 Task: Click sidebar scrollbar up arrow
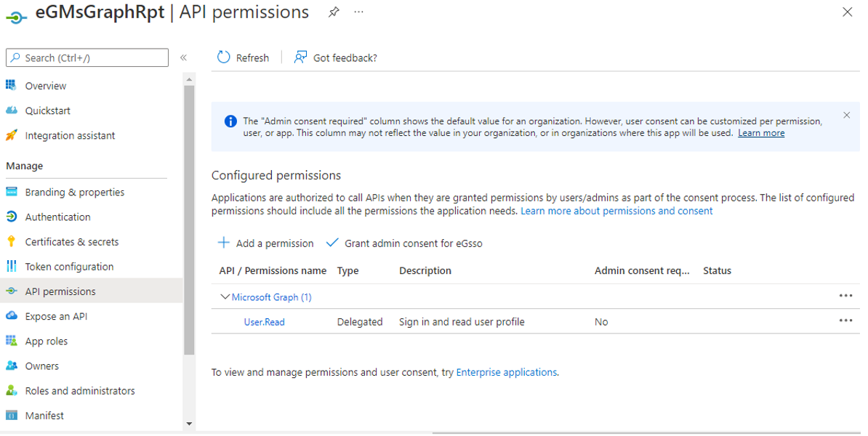click(189, 80)
